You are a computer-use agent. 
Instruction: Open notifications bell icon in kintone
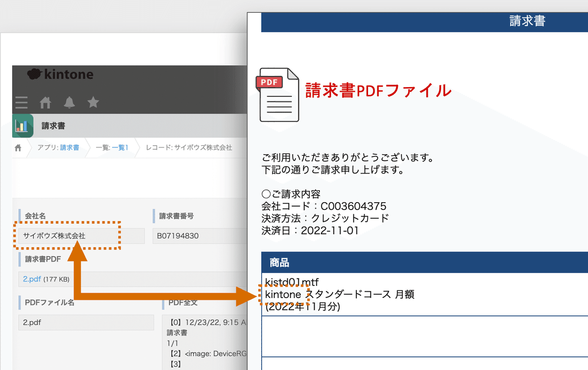(69, 102)
